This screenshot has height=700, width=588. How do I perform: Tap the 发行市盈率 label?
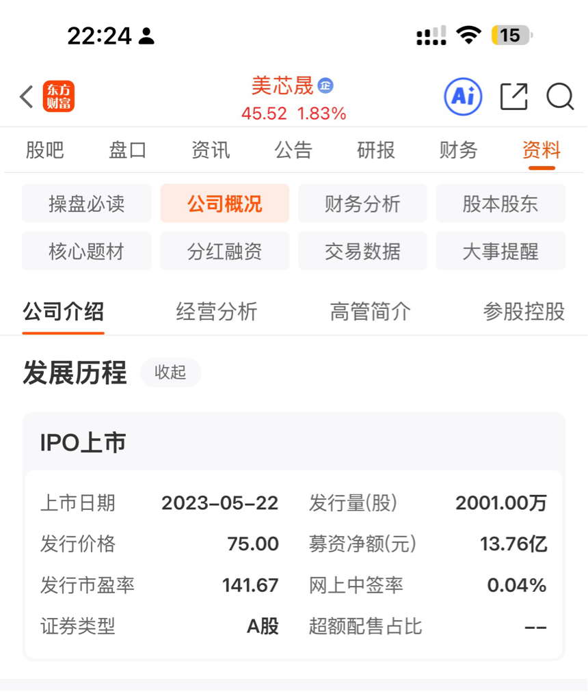(x=88, y=585)
